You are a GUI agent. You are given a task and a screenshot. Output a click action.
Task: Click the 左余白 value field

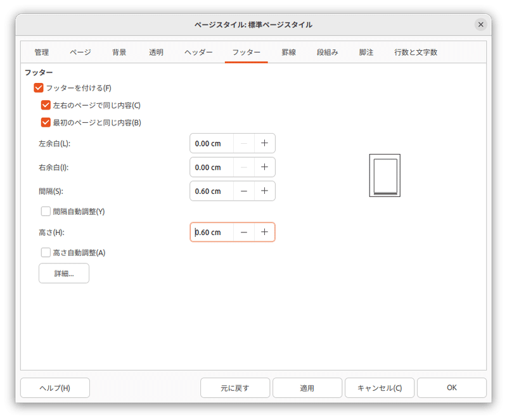(212, 143)
